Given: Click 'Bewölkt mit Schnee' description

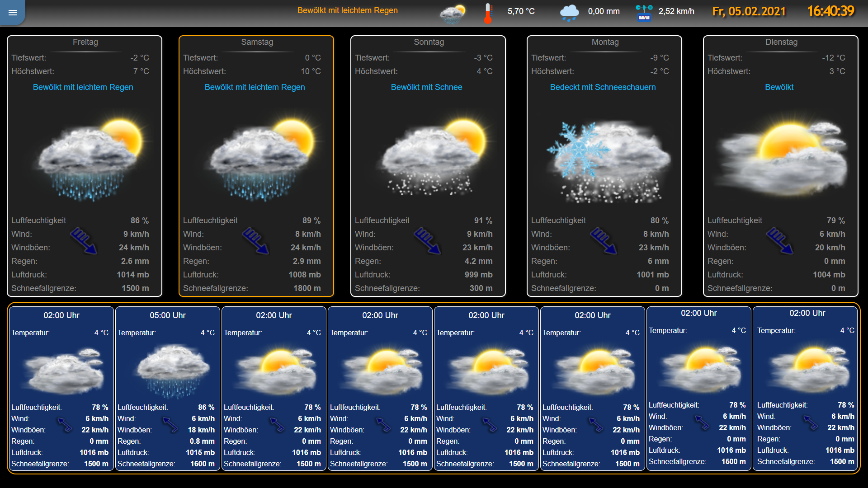Looking at the screenshot, I should [x=426, y=87].
